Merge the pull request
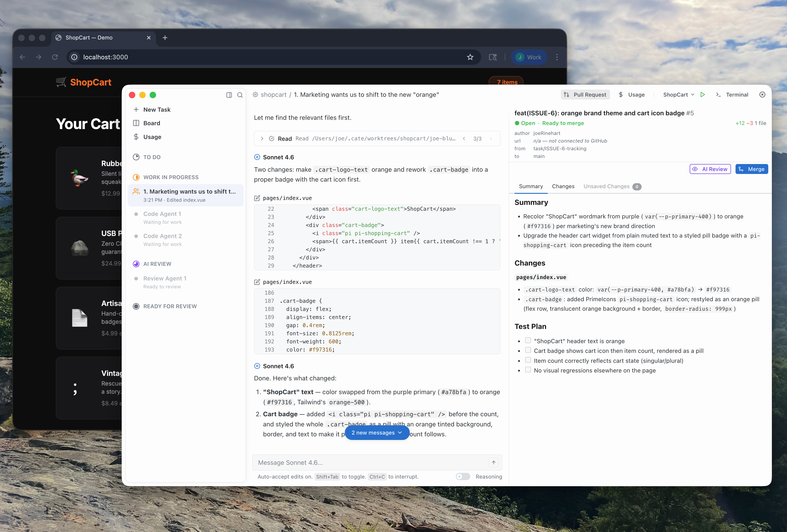 pos(751,169)
